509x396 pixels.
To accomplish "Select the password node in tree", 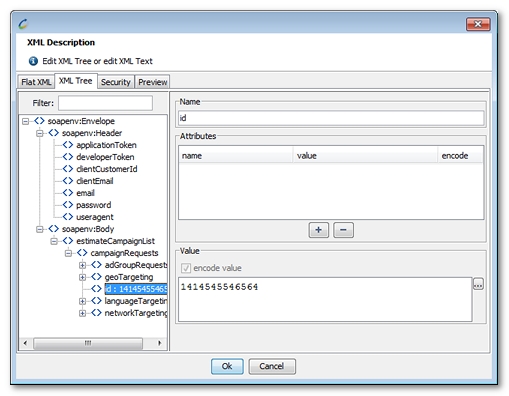I will click(93, 205).
